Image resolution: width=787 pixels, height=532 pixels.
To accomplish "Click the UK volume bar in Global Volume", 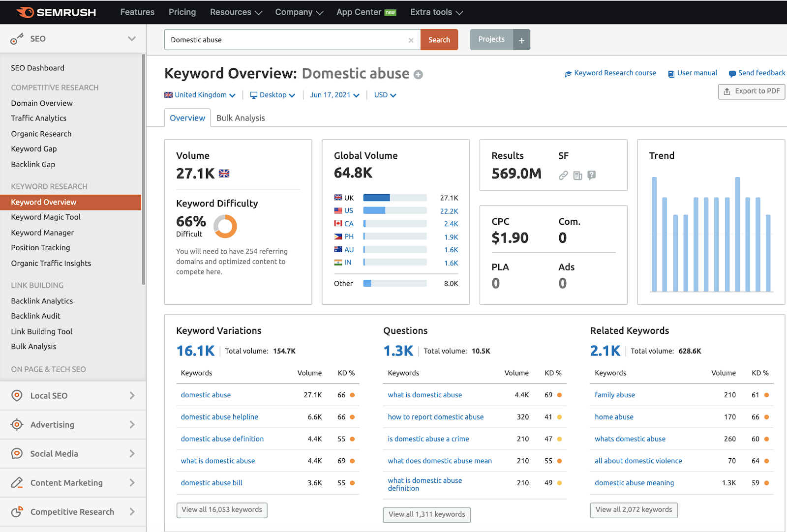I will 395,198.
